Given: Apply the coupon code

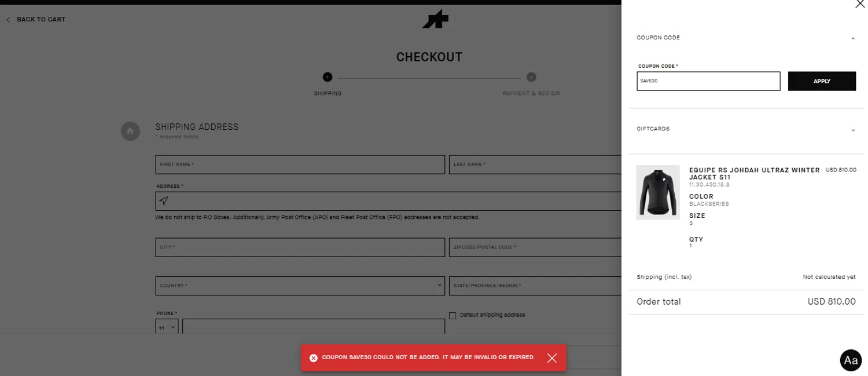Looking at the screenshot, I should (x=822, y=81).
